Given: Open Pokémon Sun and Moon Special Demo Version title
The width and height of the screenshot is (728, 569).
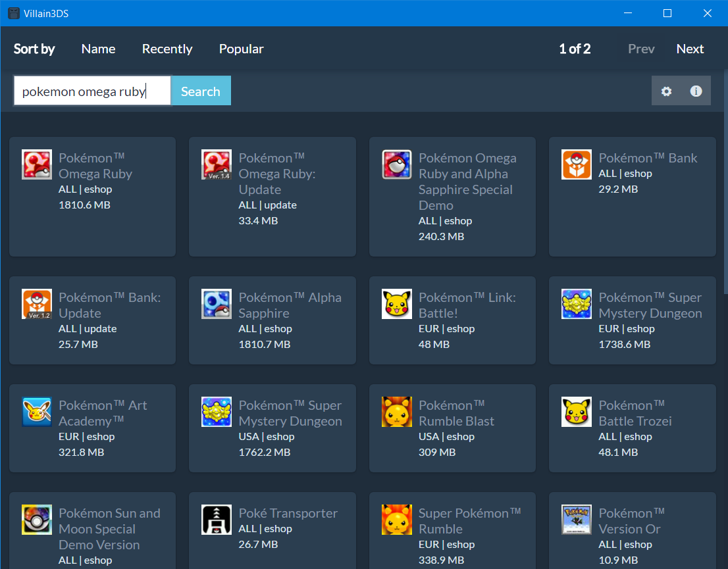Looking at the screenshot, I should coord(109,529).
